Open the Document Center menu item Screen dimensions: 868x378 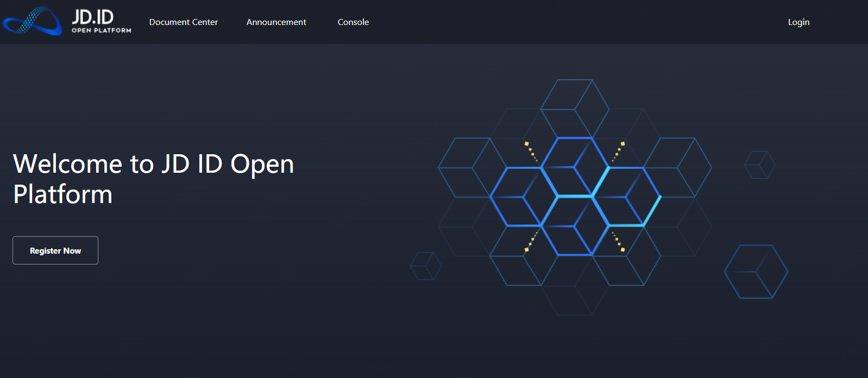184,22
